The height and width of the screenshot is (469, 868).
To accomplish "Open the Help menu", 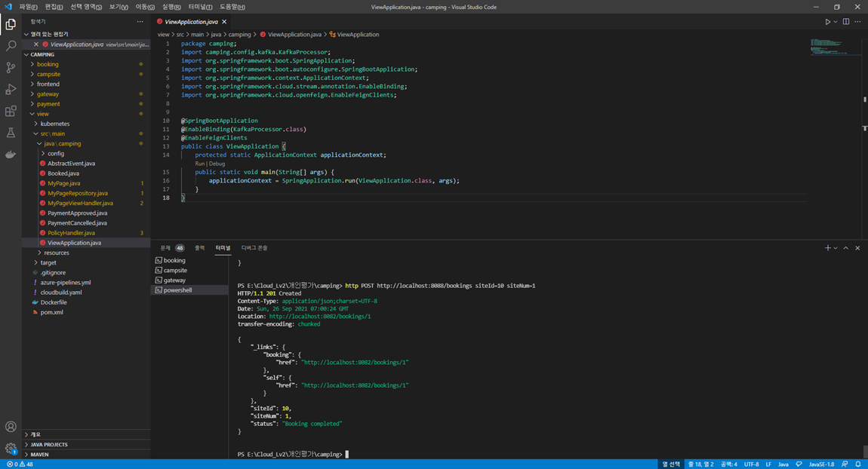I will click(x=232, y=7).
